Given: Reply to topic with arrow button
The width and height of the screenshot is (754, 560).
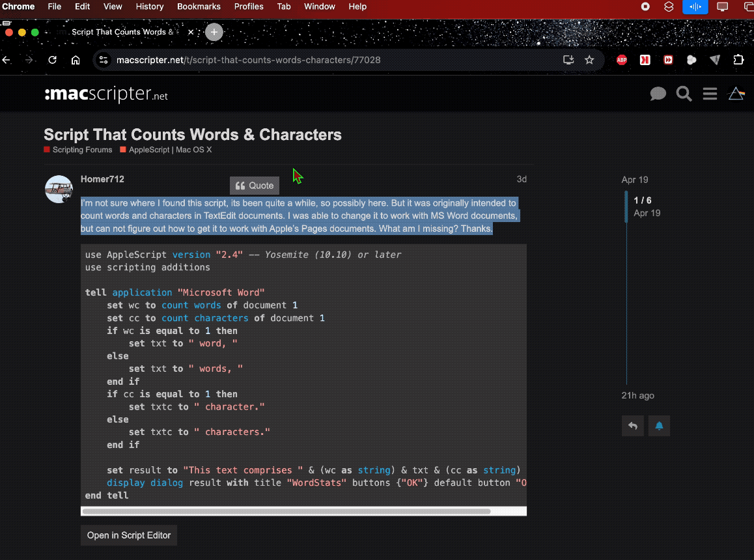Looking at the screenshot, I should [633, 426].
